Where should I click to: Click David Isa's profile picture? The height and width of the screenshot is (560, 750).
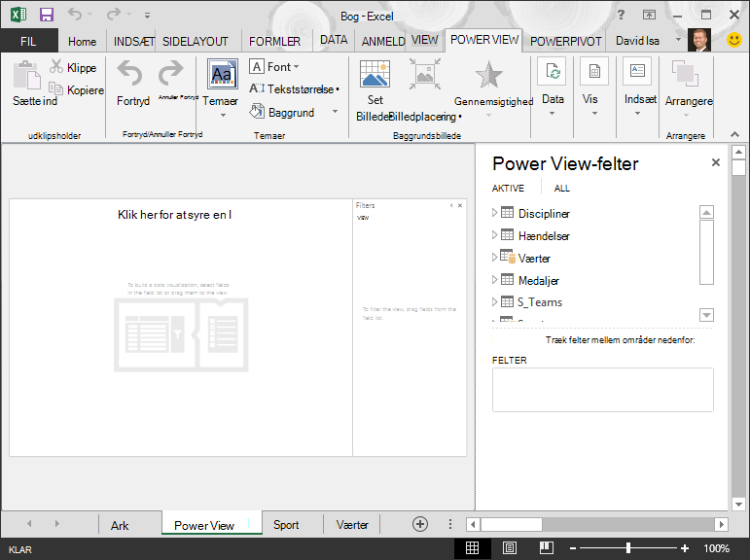[699, 40]
